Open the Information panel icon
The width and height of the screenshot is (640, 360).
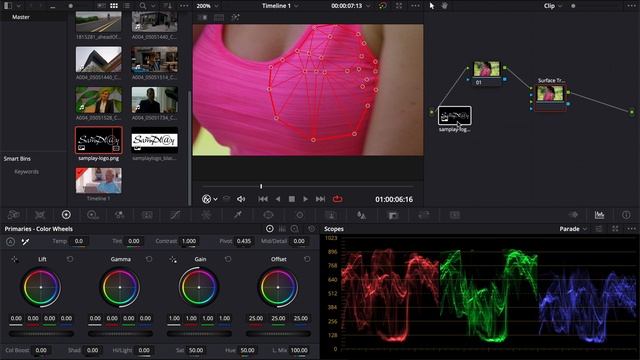(x=626, y=215)
